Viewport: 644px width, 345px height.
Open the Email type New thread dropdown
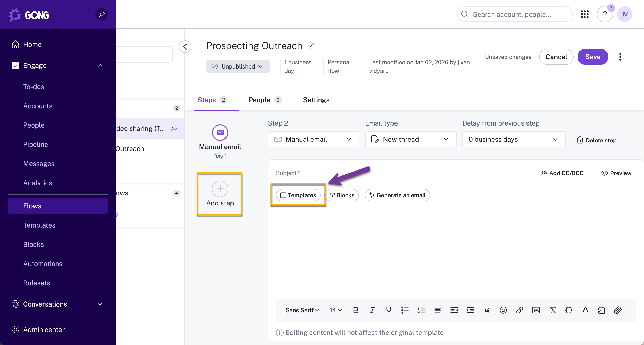[x=410, y=139]
